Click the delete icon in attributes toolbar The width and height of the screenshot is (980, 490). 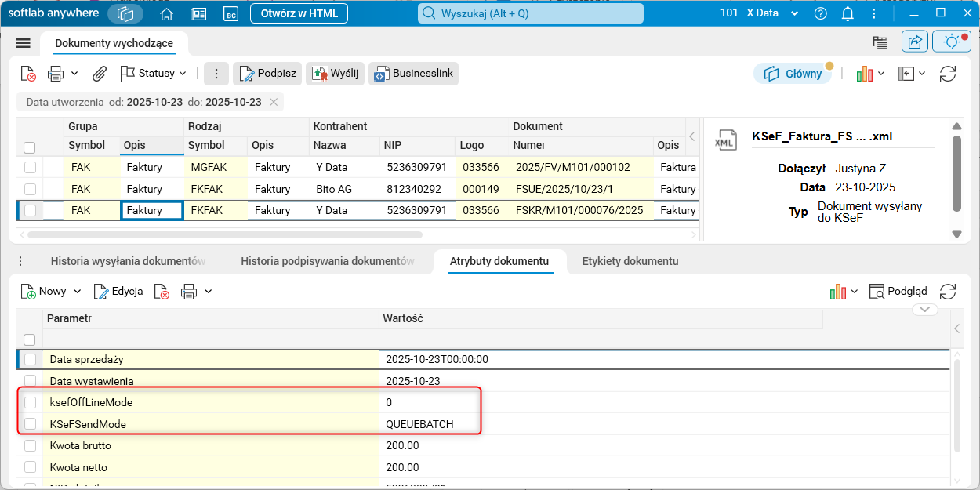[x=162, y=292]
